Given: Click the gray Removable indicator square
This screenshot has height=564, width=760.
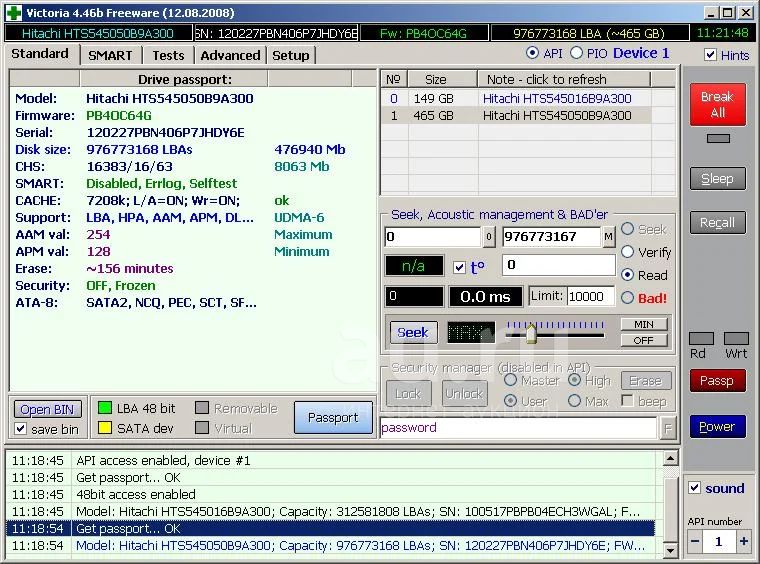Looking at the screenshot, I should [202, 407].
